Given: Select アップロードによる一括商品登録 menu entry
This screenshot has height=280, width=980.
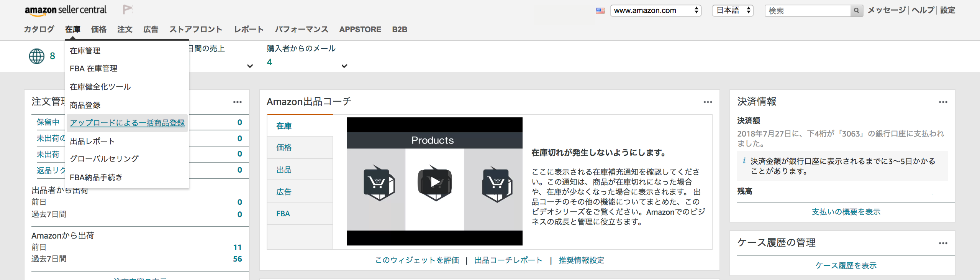Looking at the screenshot, I should point(127,123).
